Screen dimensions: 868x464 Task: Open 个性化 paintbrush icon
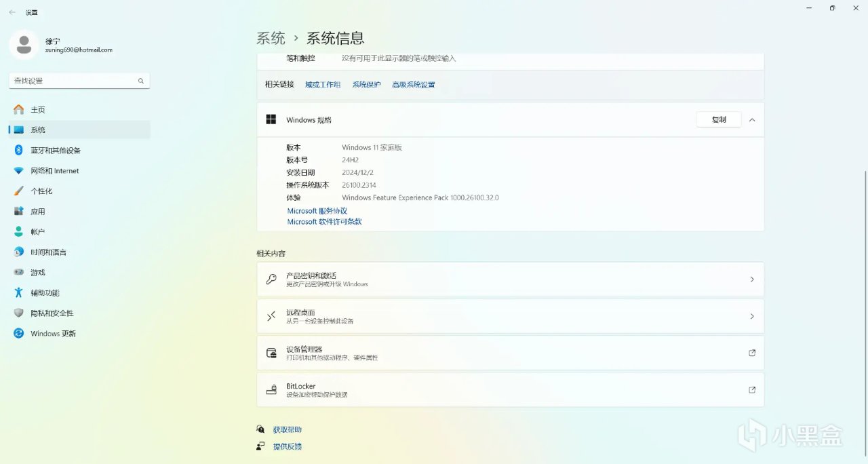point(19,191)
